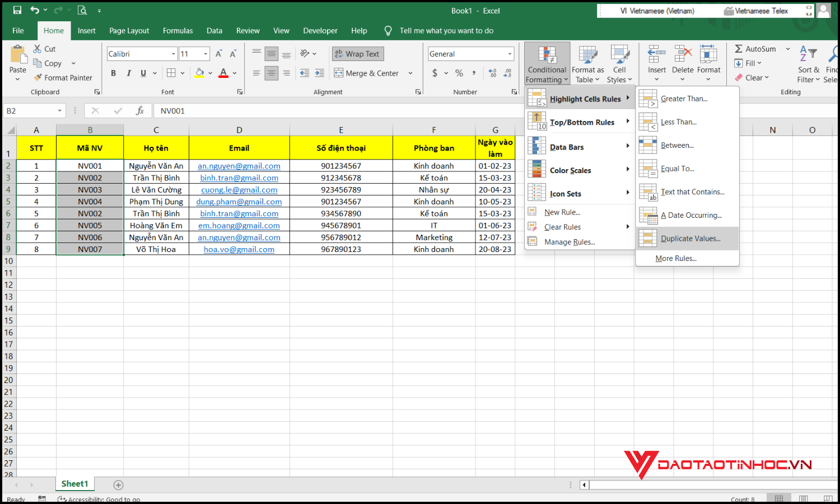Increase decimal places

[x=492, y=73]
